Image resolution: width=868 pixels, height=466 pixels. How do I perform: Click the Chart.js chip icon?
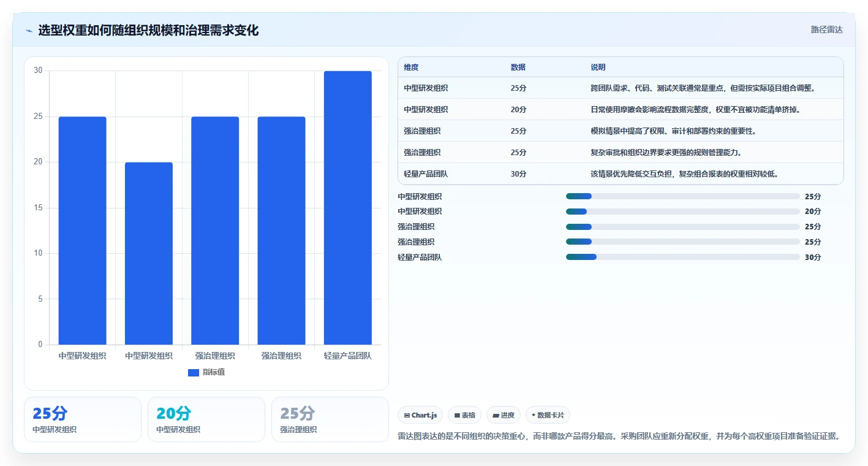[x=407, y=416]
